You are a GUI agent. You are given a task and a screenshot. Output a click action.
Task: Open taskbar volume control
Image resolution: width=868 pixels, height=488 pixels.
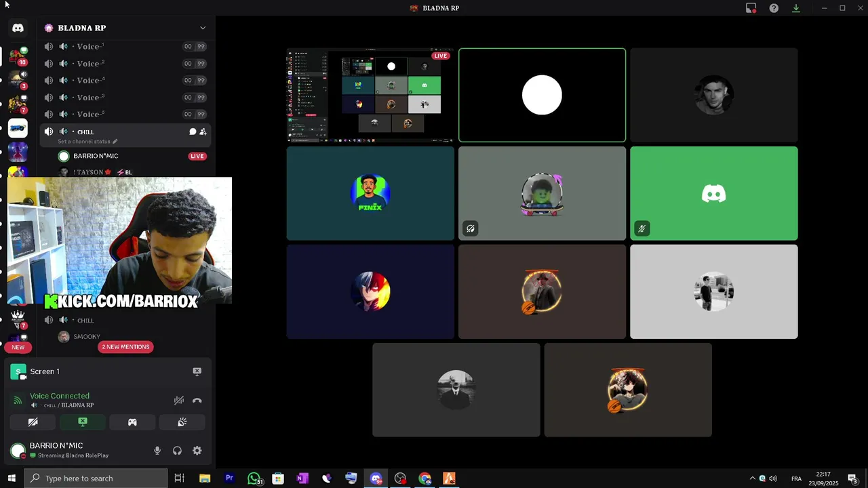(x=773, y=479)
